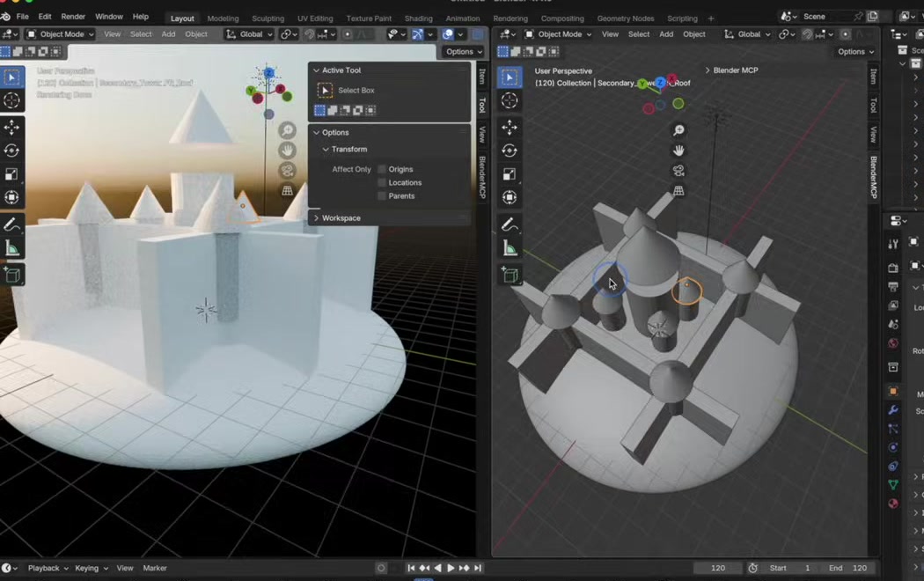Click the hand icon to pan the view
This screenshot has width=924, height=581.
(x=287, y=150)
